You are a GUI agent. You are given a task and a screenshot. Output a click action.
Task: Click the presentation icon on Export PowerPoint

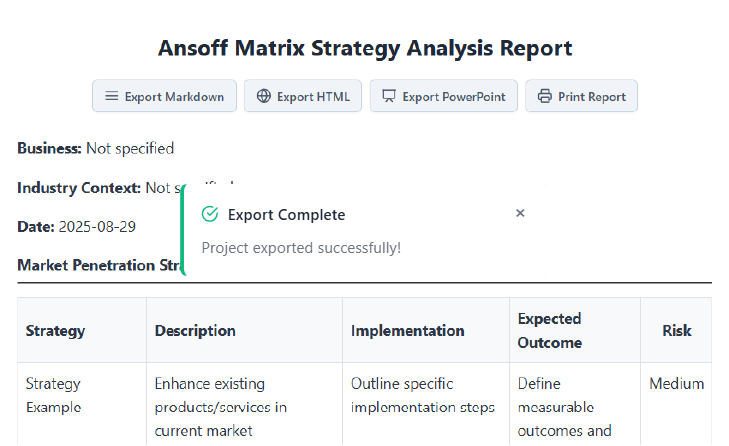point(389,97)
